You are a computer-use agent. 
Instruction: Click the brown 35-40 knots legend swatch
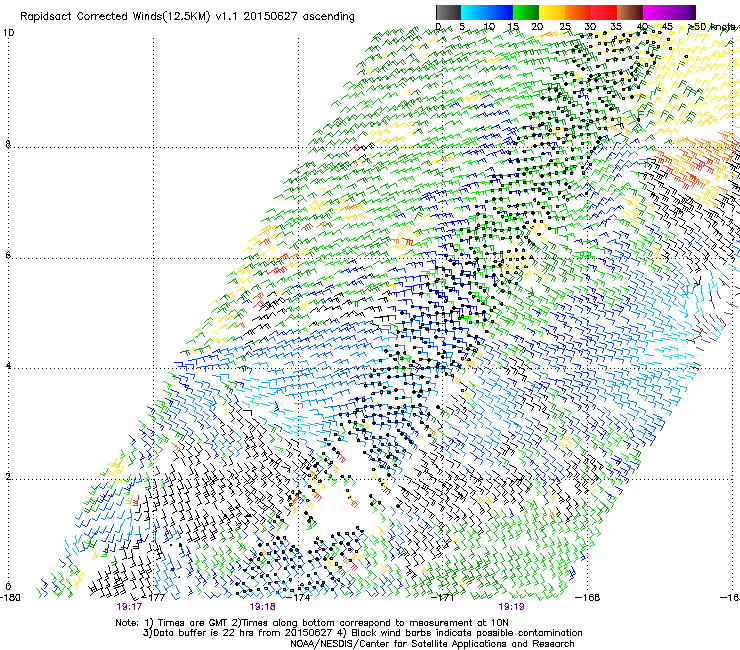pos(630,12)
